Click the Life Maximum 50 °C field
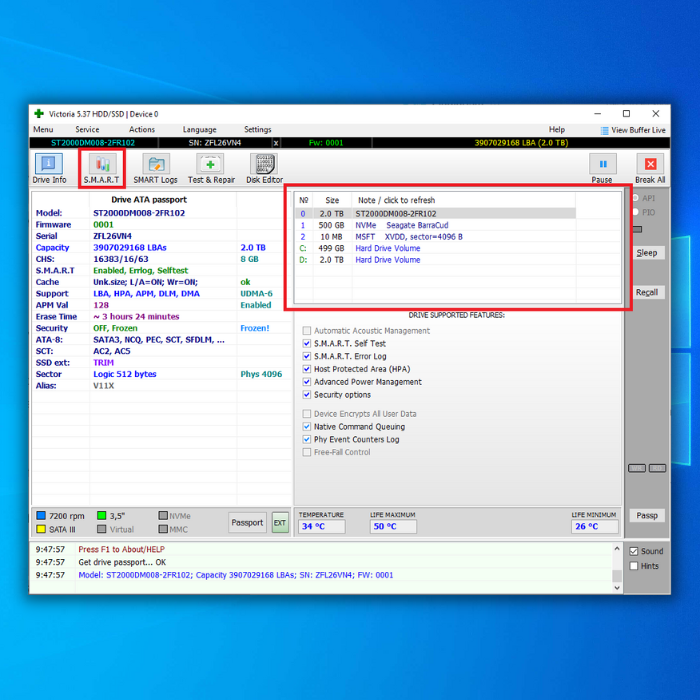This screenshot has width=700, height=700. (393, 527)
